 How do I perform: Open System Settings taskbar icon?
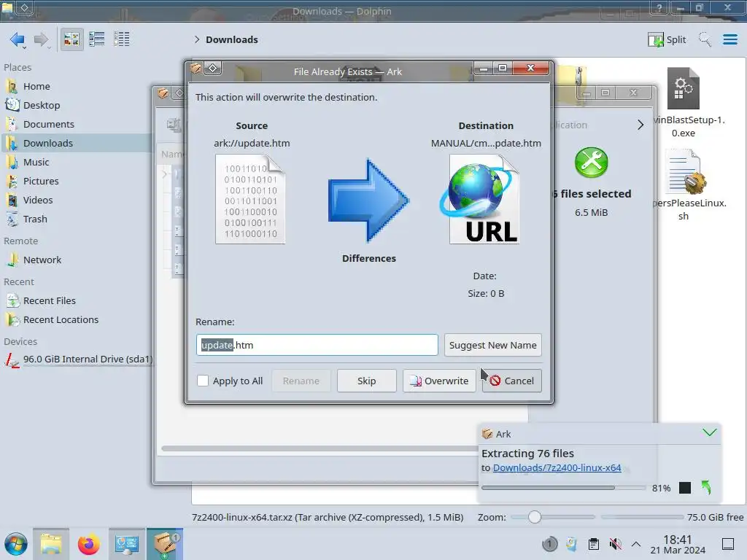(x=127, y=544)
